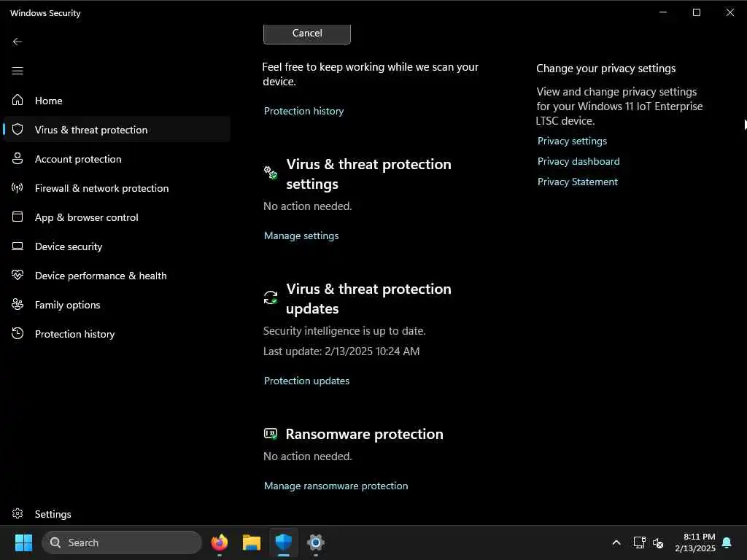Open the Privacy Statement link
Viewport: 747px width, 560px height.
tap(578, 182)
